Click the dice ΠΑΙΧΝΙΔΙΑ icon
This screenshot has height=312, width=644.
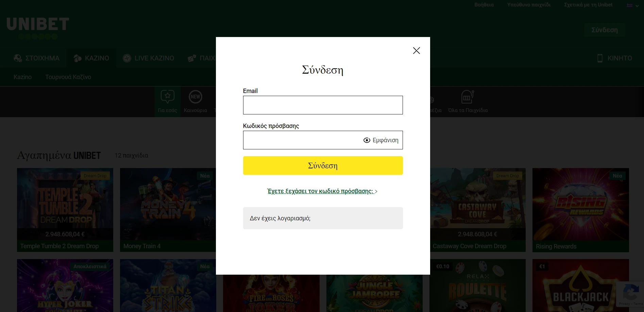tap(192, 58)
